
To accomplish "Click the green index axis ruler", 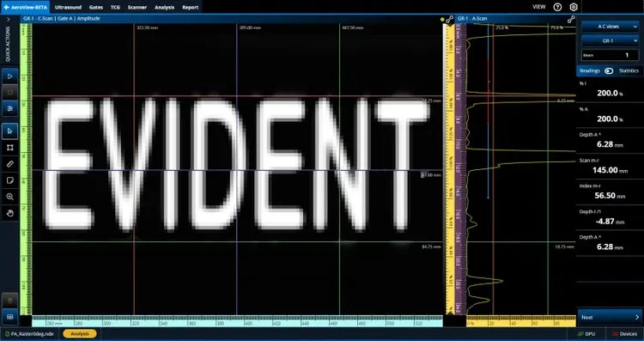I will coord(27,169).
